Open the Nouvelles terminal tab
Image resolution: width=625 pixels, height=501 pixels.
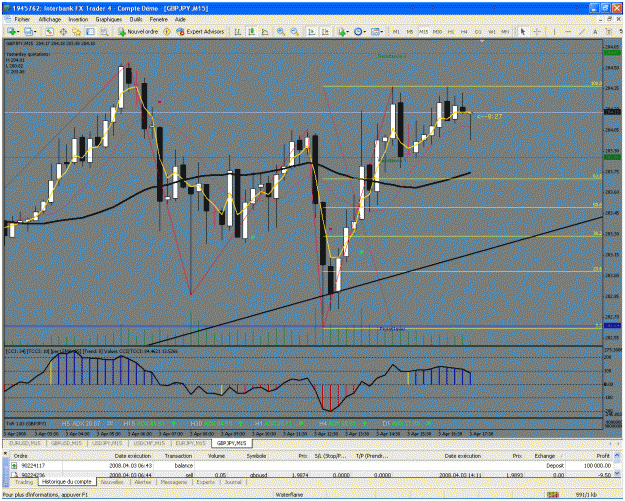[x=112, y=482]
